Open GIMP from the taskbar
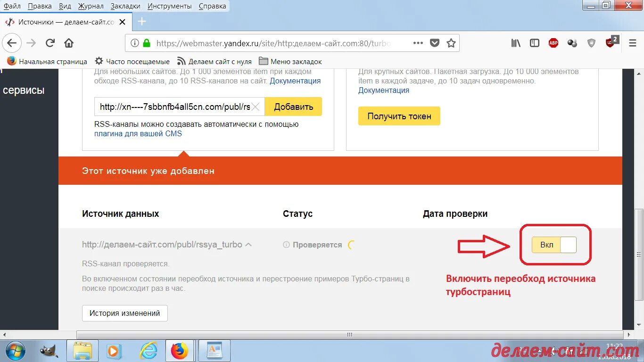Viewport: 644px width, 362px height. point(48,351)
